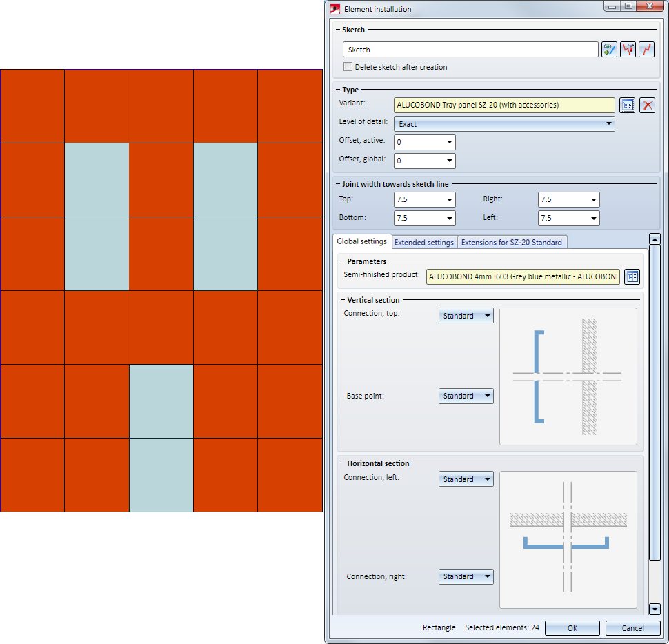
Task: Open Extensions for SZ-20 Standard tab
Action: (x=512, y=242)
